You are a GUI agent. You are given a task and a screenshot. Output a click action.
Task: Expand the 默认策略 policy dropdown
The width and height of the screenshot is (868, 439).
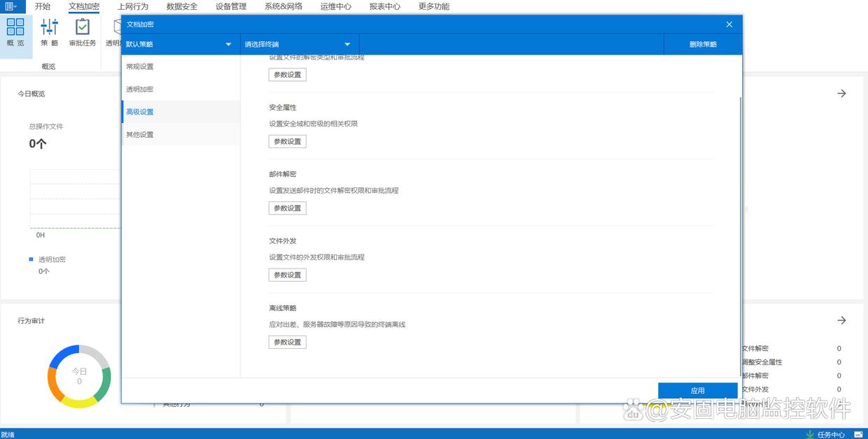pyautogui.click(x=179, y=44)
